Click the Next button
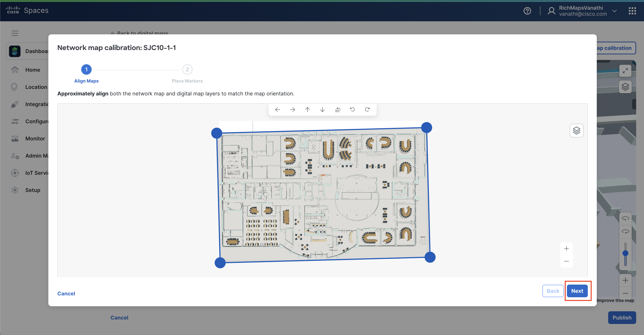This screenshot has height=335, width=644. pos(577,291)
